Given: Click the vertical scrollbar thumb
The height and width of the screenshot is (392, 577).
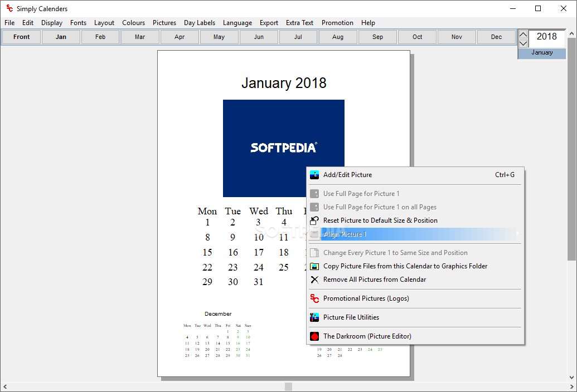Looking at the screenshot, I should (x=571, y=149).
